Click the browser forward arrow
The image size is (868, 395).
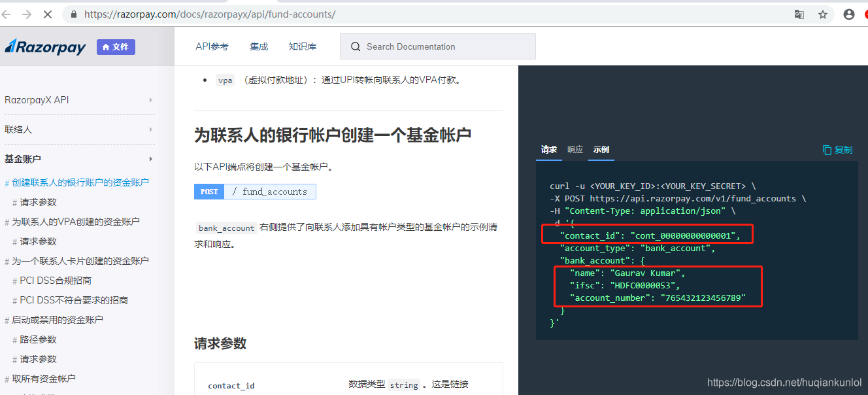tap(27, 14)
